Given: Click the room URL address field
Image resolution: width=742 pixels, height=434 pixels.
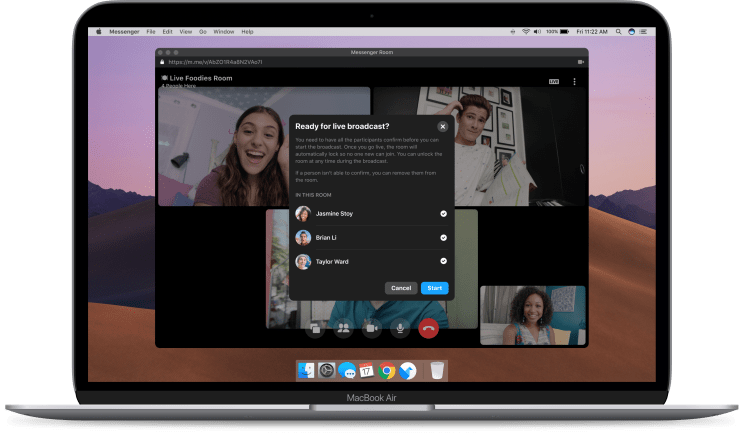Looking at the screenshot, I should (215, 62).
